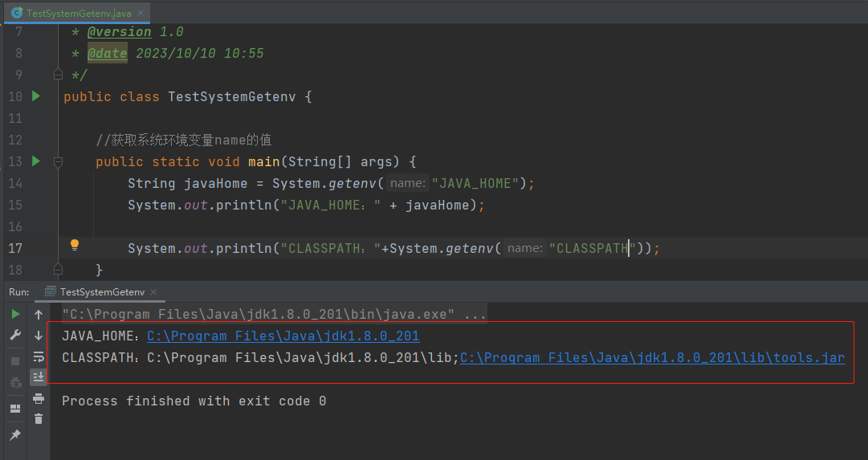
Task: Click the Java class icon on editor tab
Action: tap(17, 13)
